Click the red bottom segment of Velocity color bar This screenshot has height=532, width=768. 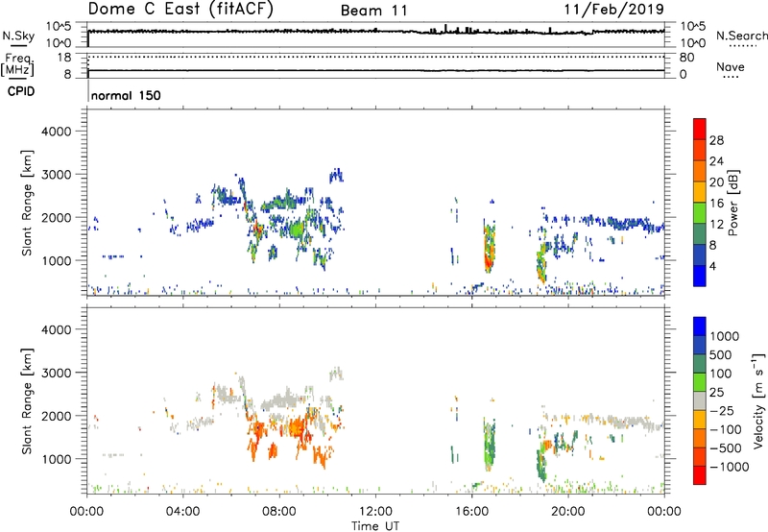pos(700,475)
